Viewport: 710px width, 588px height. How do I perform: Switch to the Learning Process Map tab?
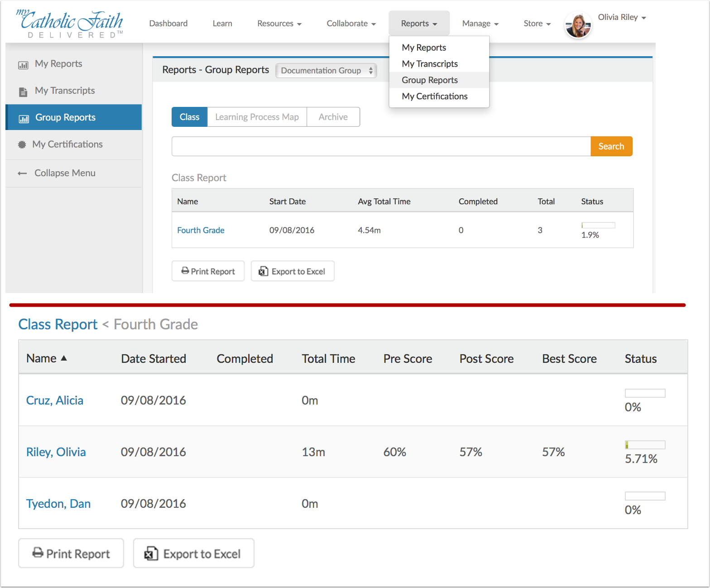[257, 117]
